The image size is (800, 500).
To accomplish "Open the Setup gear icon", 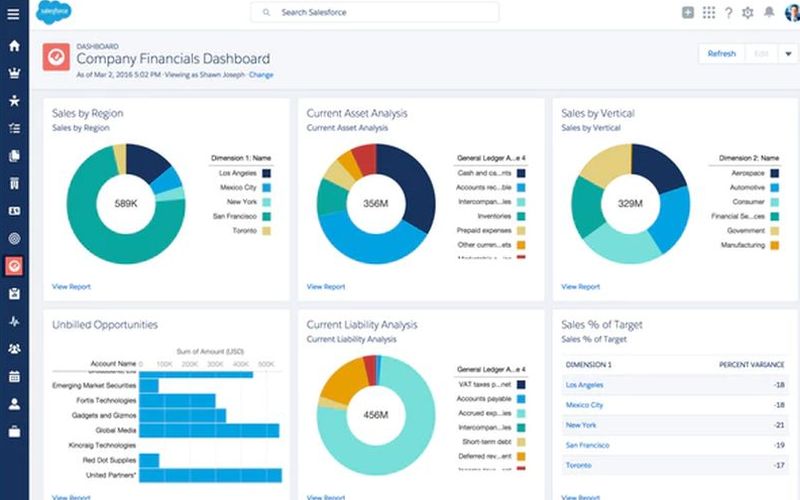I will point(748,13).
